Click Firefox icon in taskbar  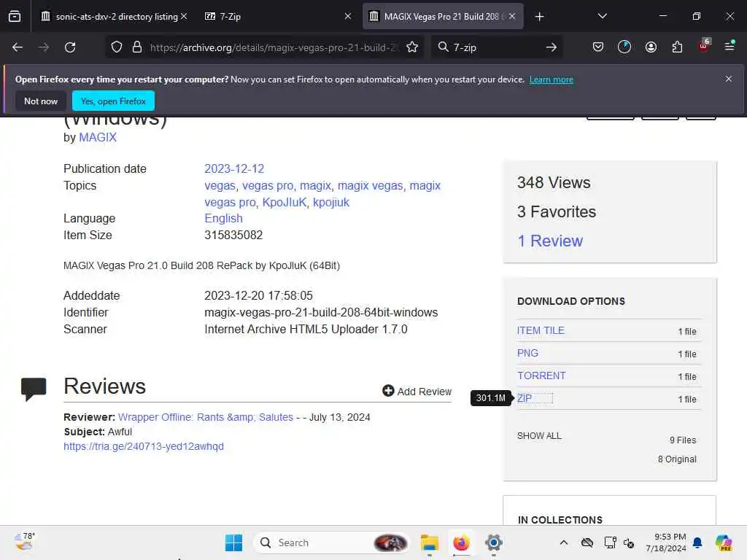point(461,542)
